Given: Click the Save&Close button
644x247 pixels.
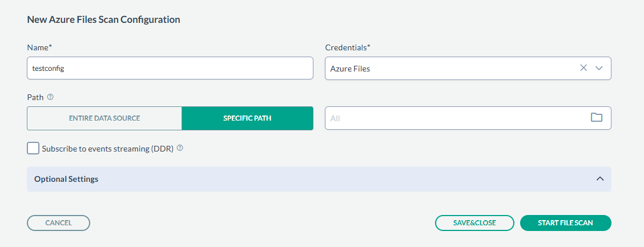Looking at the screenshot, I should click(x=474, y=223).
